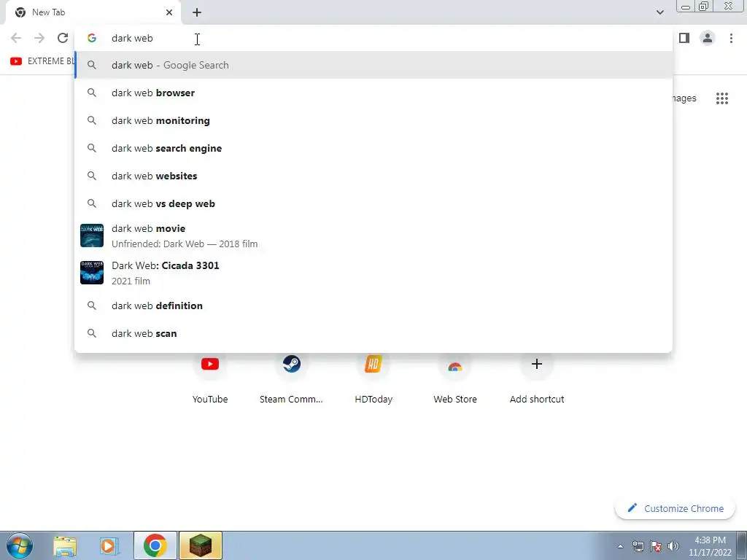
Task: Open Windows Explorer from the taskbar
Action: click(x=65, y=545)
